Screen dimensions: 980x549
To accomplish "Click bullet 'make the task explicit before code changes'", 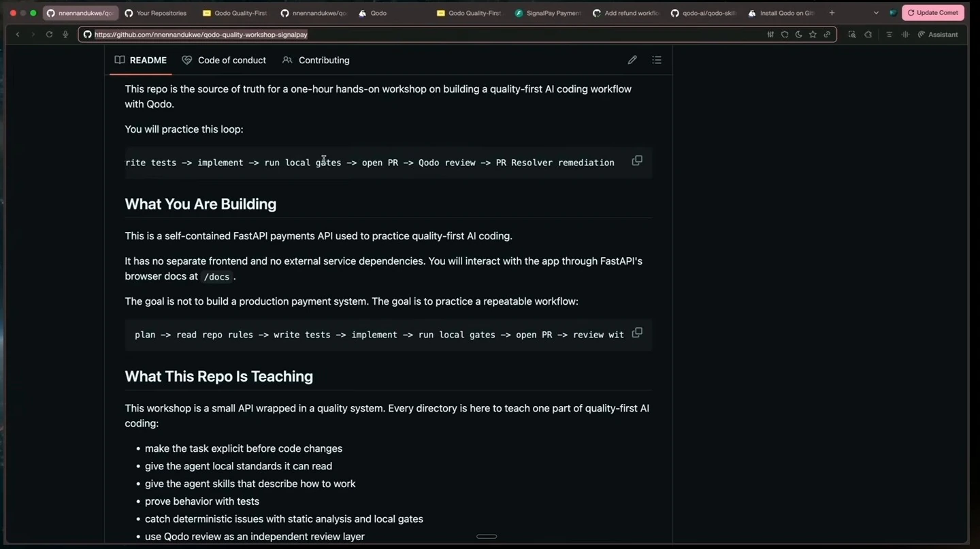I will [244, 448].
